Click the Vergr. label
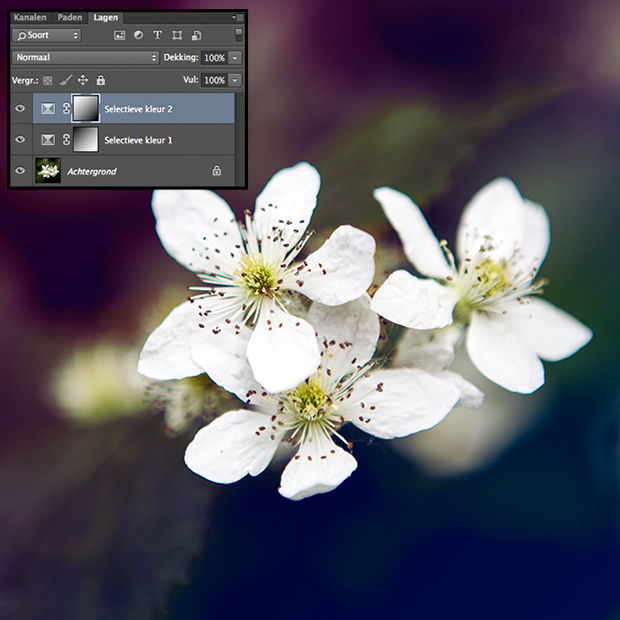Screen dimensions: 620x620 [25, 81]
